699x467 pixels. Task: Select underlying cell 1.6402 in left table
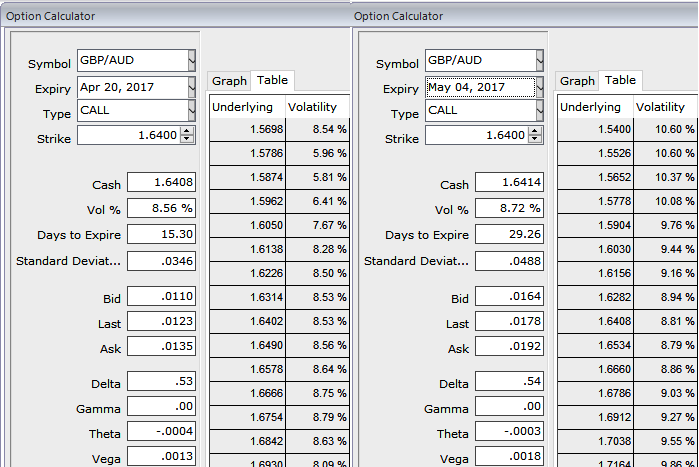click(x=247, y=322)
